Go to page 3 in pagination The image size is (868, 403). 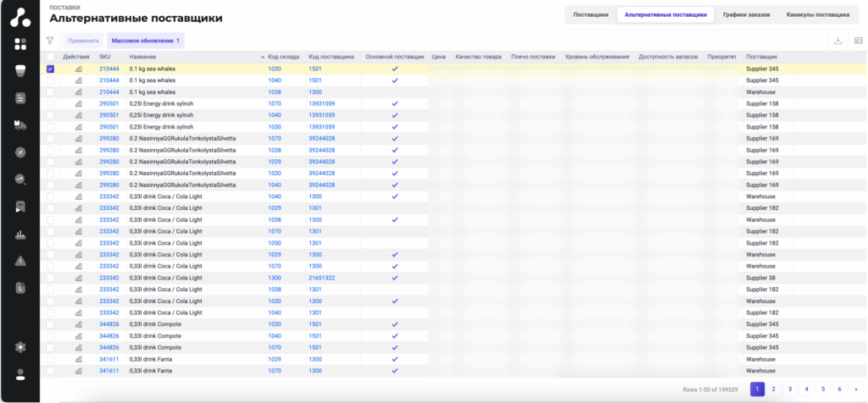(x=790, y=389)
